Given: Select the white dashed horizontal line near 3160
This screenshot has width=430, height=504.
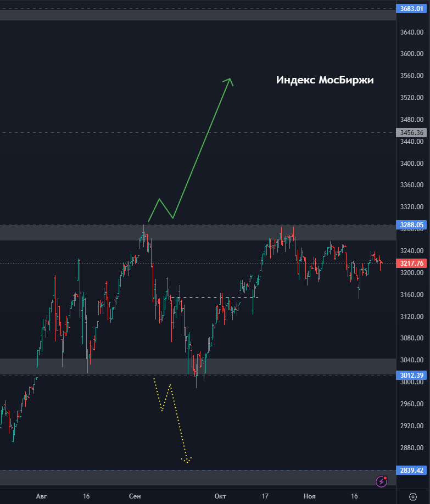Looking at the screenshot, I should point(215,298).
